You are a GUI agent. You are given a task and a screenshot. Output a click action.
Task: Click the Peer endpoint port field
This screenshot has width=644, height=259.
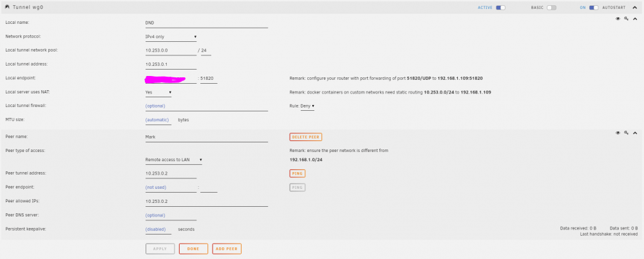click(x=209, y=187)
